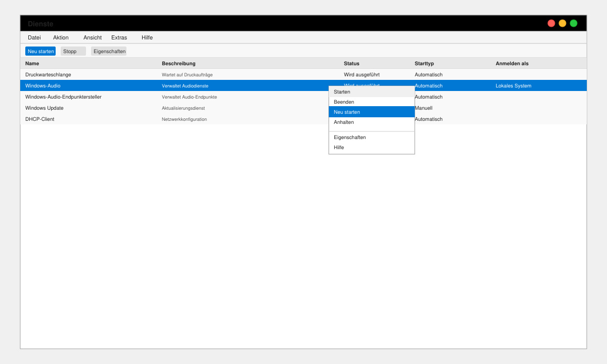Sort by the Starttyp column header
This screenshot has height=364, width=607.
coord(424,63)
